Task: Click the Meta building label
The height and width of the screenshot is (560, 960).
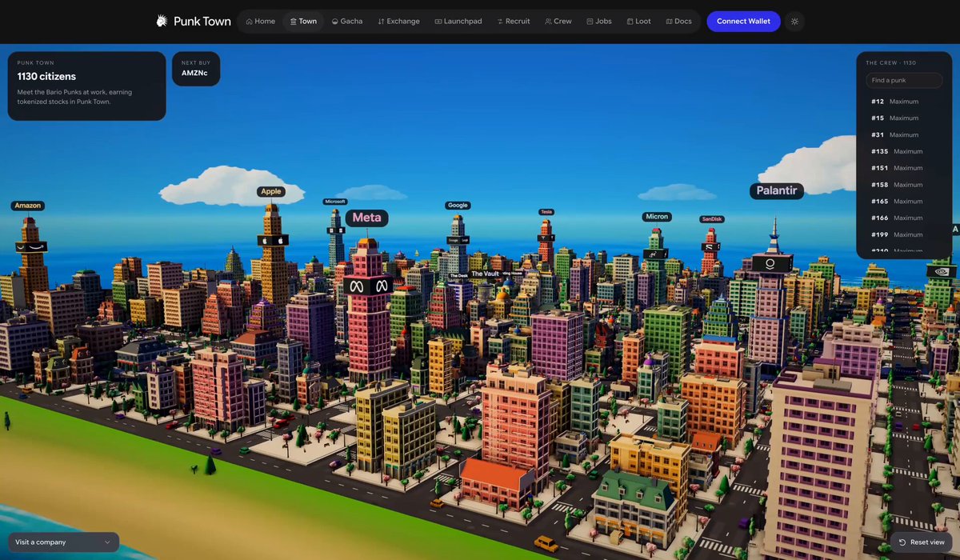Action: 367,218
